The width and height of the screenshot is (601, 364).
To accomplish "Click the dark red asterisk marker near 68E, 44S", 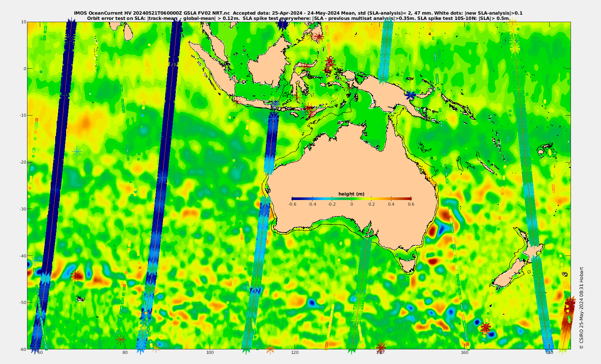I will coord(75,276).
